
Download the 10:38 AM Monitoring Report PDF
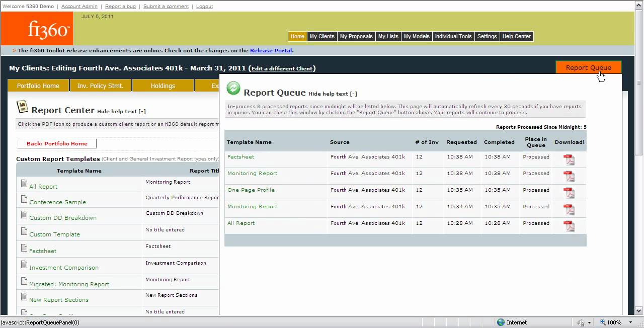(569, 176)
